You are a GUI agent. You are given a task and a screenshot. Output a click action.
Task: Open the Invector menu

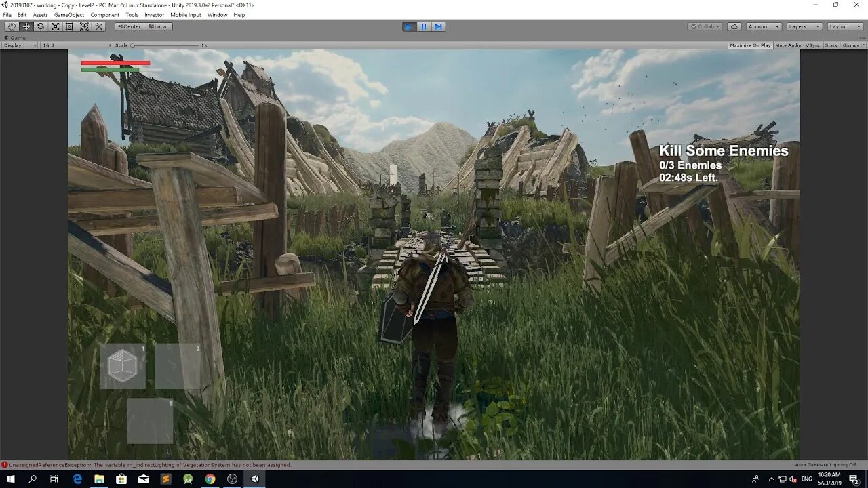(x=155, y=15)
